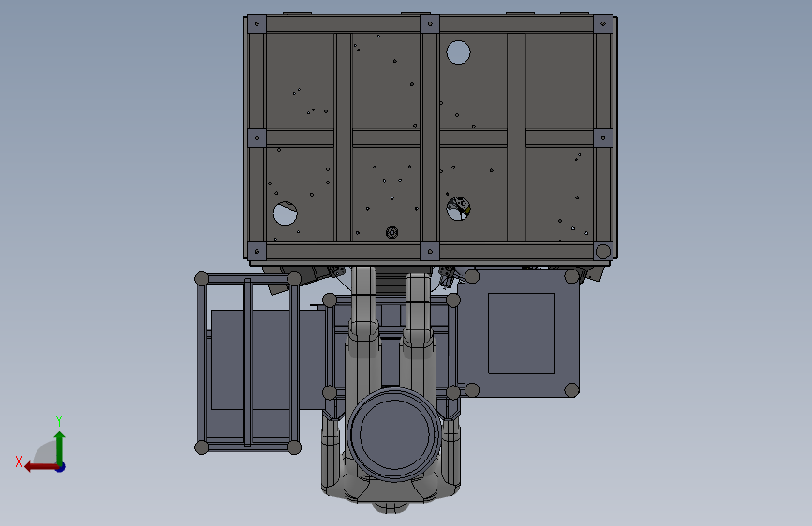Screen dimensions: 812x526
Task: Select the white circular hole at frame top
Action: 458,52
